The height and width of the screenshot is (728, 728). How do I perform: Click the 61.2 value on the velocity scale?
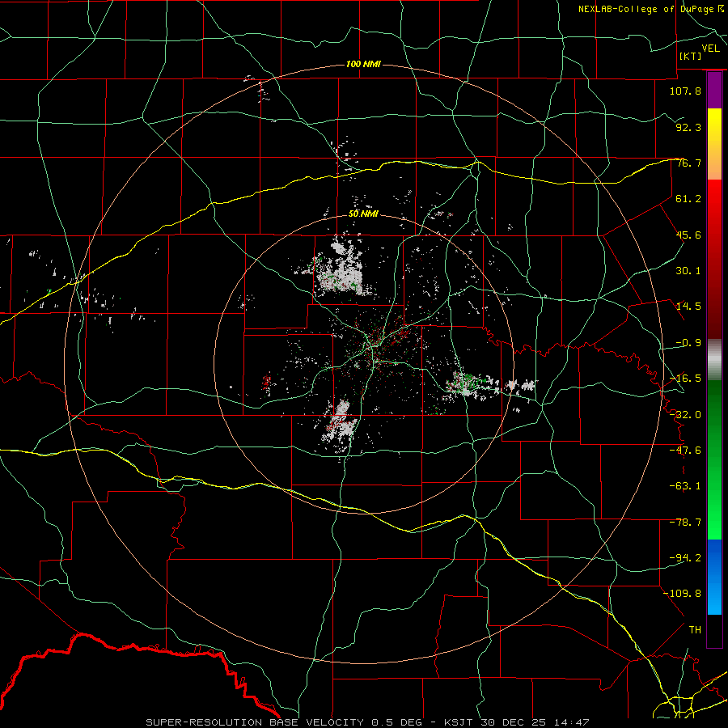coord(688,199)
